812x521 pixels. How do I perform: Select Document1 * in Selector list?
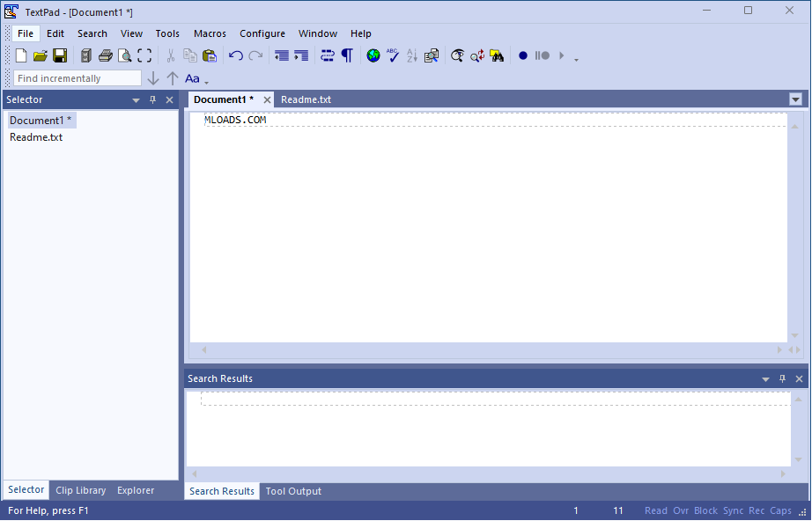point(41,121)
